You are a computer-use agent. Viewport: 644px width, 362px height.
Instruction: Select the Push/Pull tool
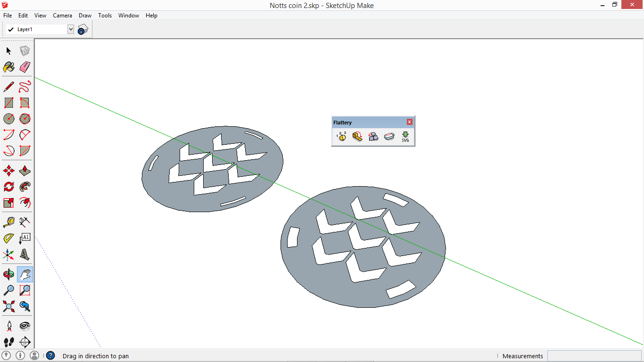(x=25, y=170)
